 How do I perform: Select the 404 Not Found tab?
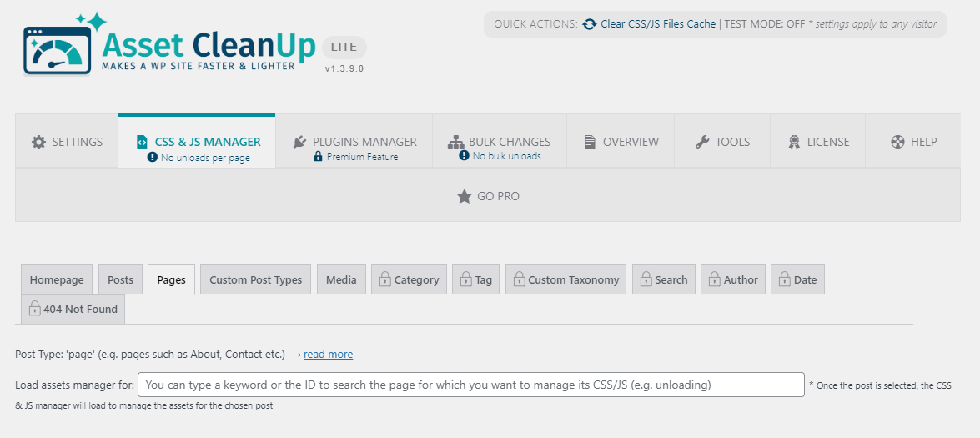pos(73,309)
